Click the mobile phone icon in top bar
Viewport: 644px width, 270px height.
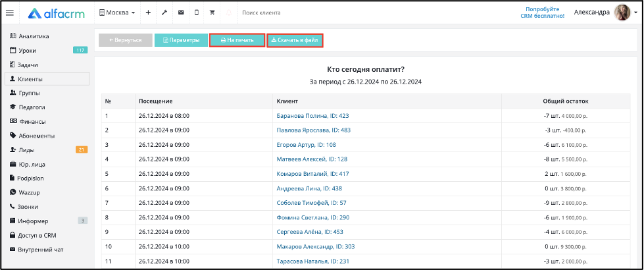pyautogui.click(x=196, y=13)
